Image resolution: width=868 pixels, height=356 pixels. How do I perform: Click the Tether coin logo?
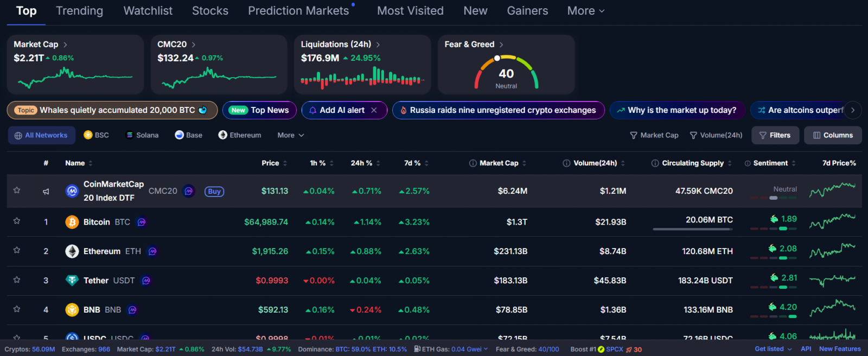(72, 281)
